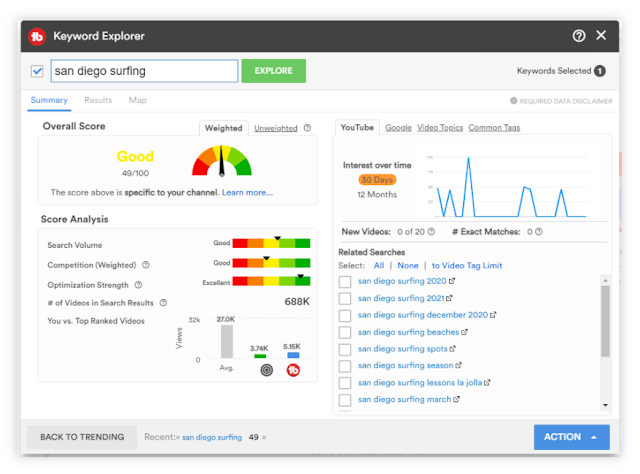Open recent search san diego surfing link
640x474 pixels.
click(212, 437)
